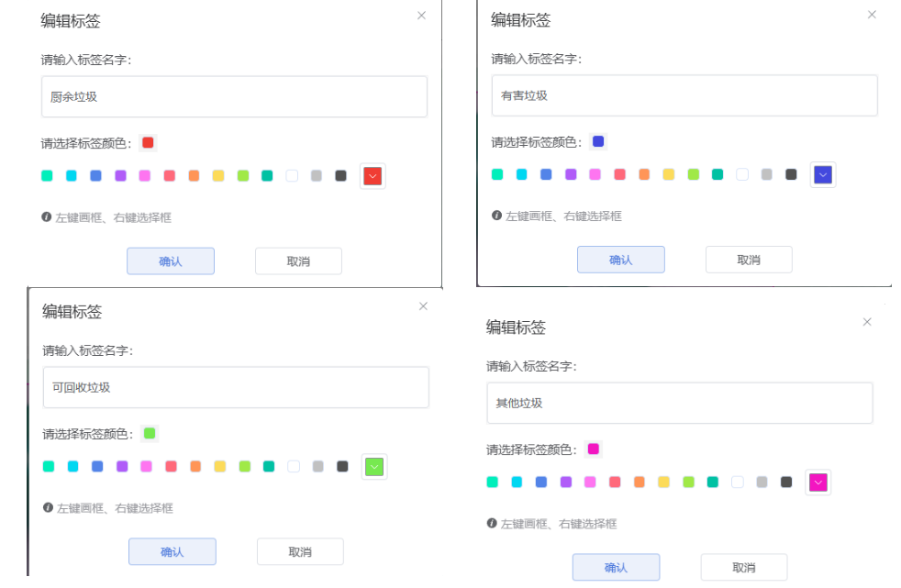Choose the pink swatch in 可回收垃圾 dialog
This screenshot has height=588, width=901.
(x=146, y=466)
